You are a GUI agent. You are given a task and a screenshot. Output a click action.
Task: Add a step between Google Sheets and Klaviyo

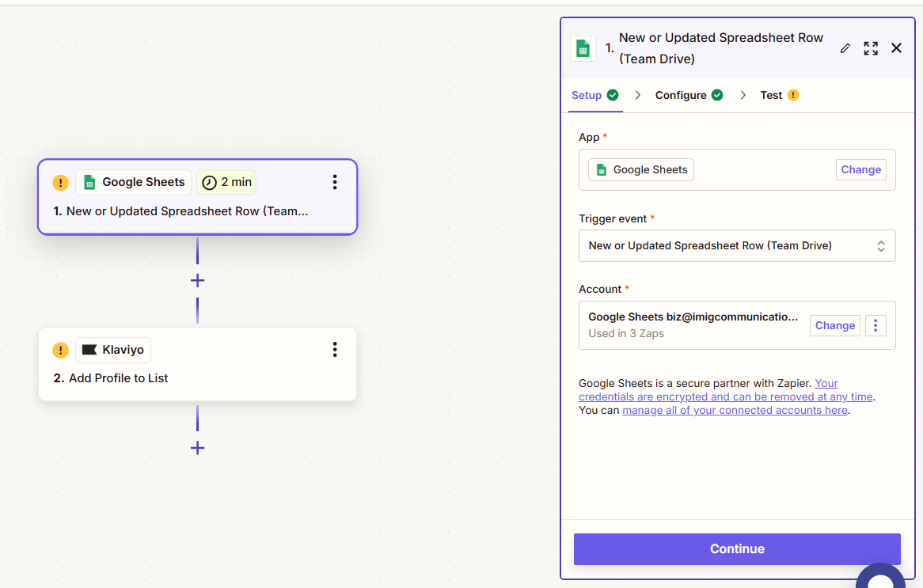(x=197, y=281)
